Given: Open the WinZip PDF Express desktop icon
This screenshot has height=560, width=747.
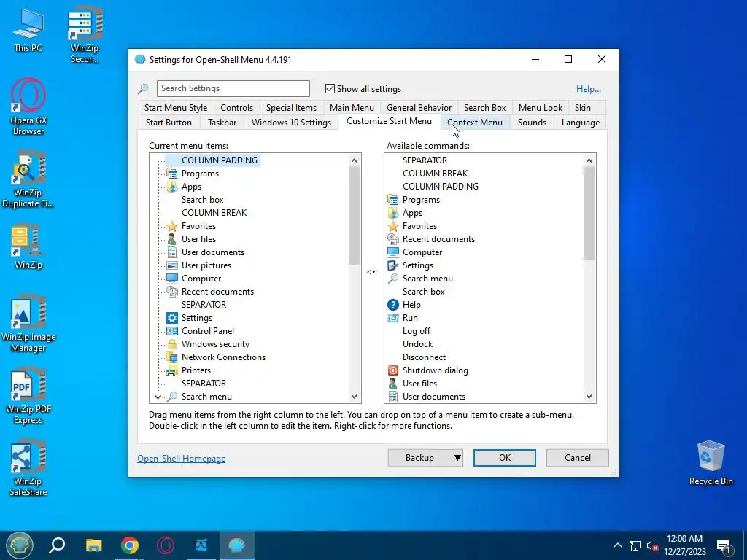Looking at the screenshot, I should (28, 396).
